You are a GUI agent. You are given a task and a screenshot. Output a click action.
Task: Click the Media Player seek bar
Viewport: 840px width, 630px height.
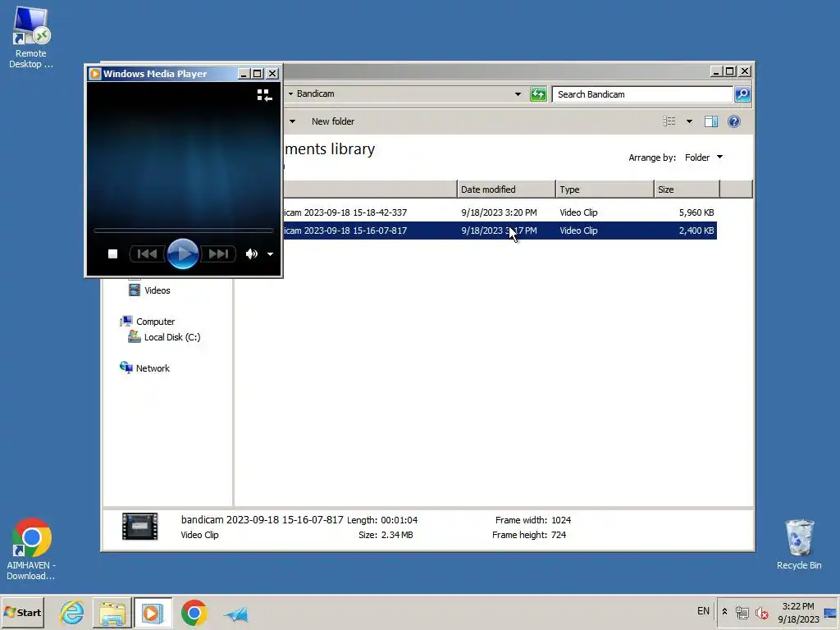coord(183,231)
